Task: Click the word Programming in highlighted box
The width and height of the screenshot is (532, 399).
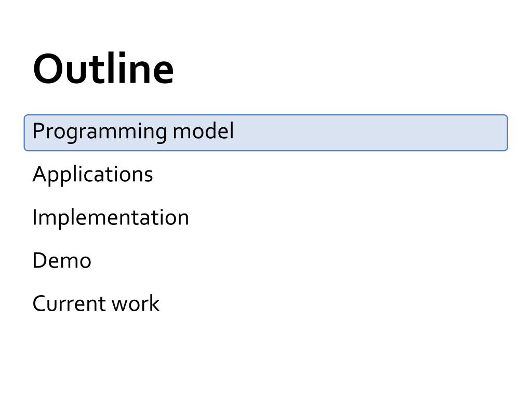Action: [x=99, y=132]
